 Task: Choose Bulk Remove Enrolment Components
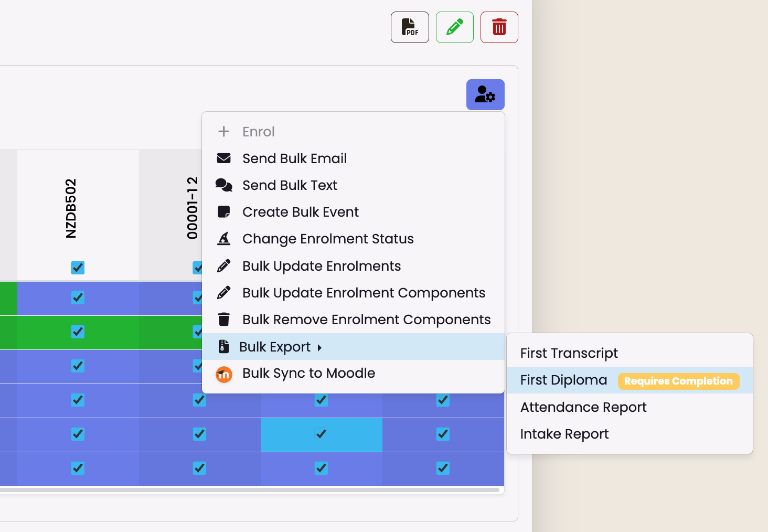tap(353, 319)
